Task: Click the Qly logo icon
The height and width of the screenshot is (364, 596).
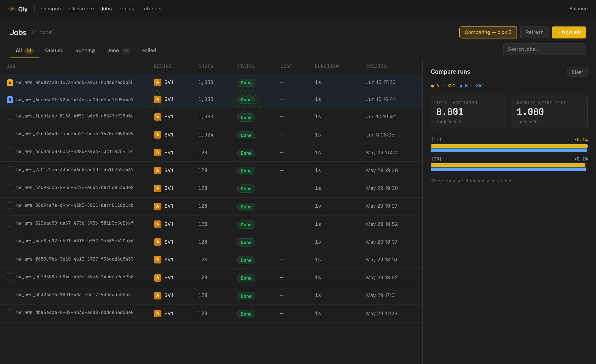Action: pos(12,9)
